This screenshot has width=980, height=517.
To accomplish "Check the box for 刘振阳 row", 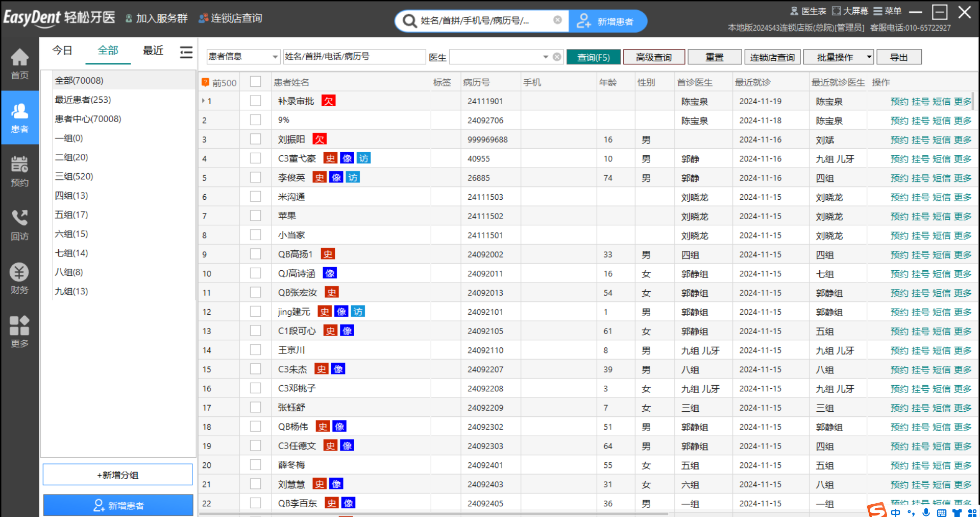I will click(x=256, y=139).
